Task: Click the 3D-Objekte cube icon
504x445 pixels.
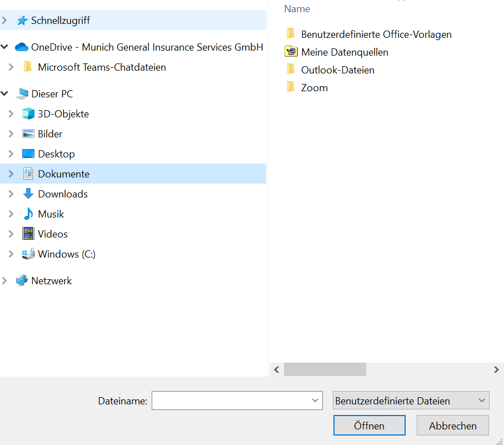Action: tap(28, 114)
